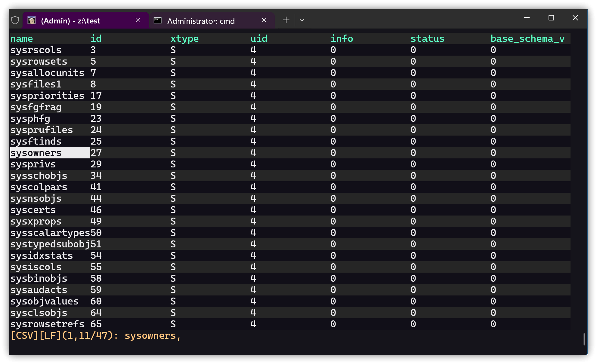
Task: Minimize the terminal window
Action: click(527, 18)
